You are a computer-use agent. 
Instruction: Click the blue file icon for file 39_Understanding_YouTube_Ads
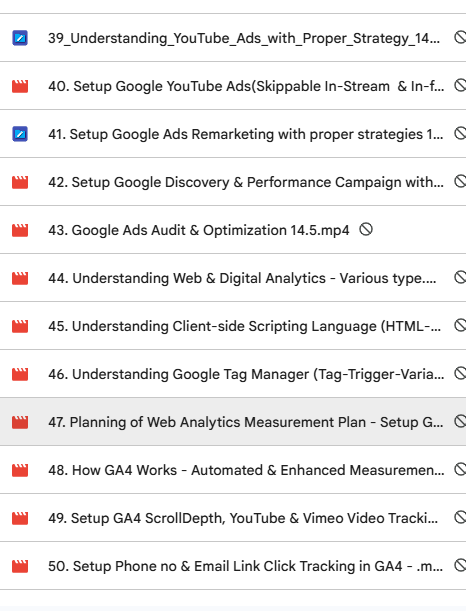pos(20,38)
